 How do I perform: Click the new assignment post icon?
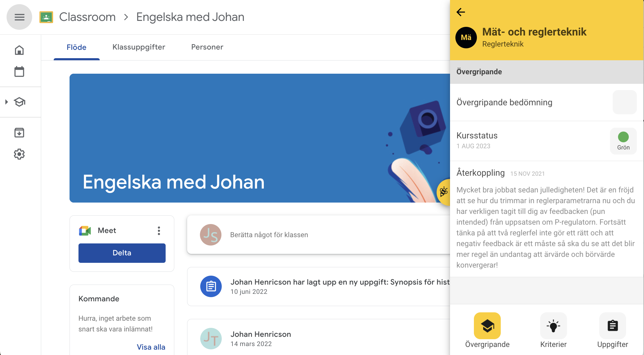pyautogui.click(x=211, y=286)
